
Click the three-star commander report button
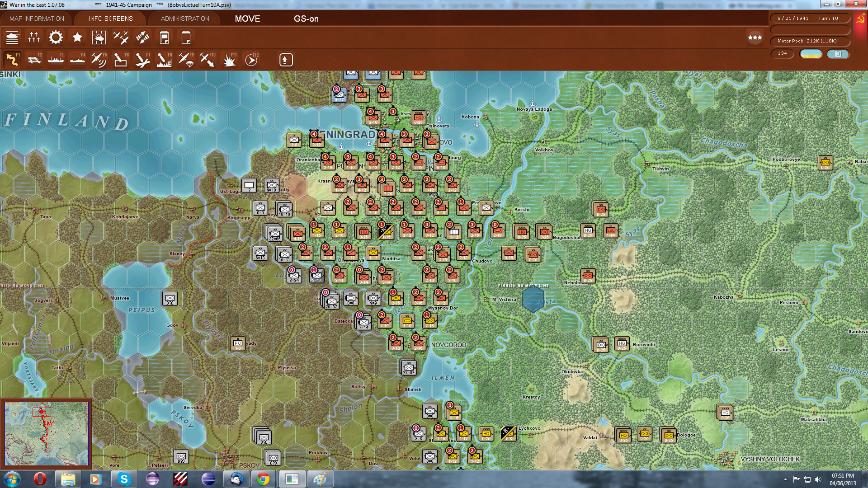(x=755, y=38)
